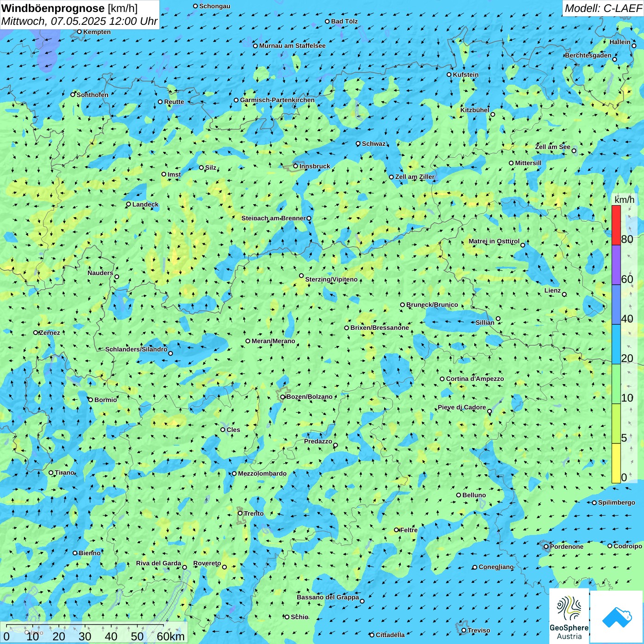The image size is (644, 644).
Task: Click the Hallein city label
Action: coord(620,42)
